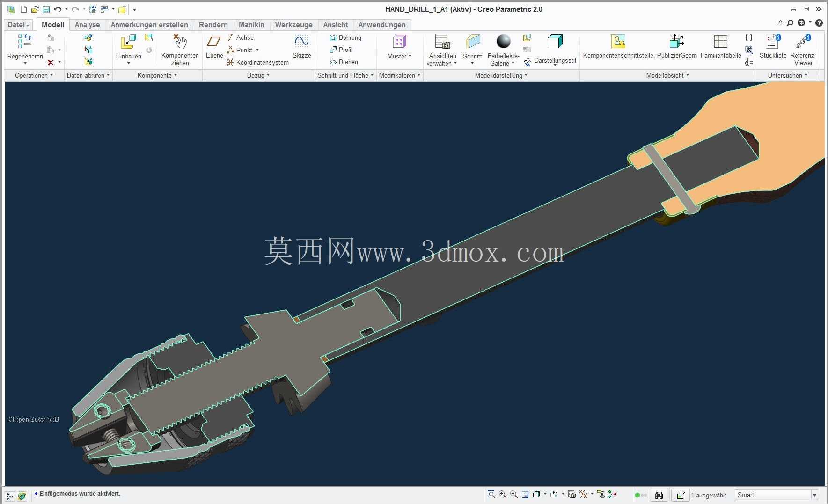Toggle the model tree display icon

10,496
